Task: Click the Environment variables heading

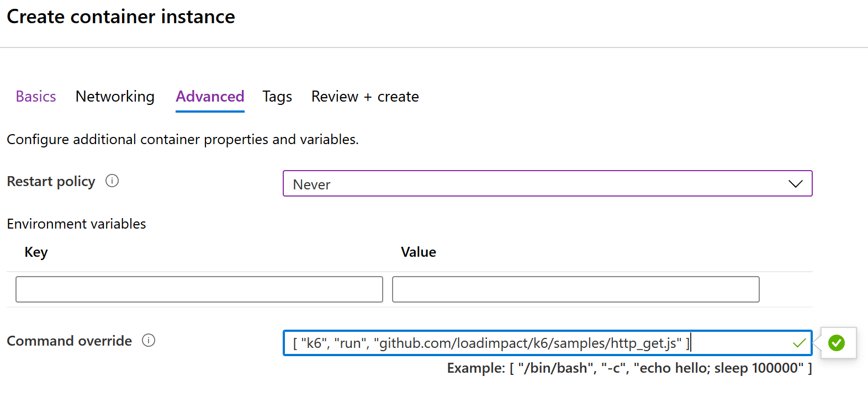Action: tap(76, 224)
